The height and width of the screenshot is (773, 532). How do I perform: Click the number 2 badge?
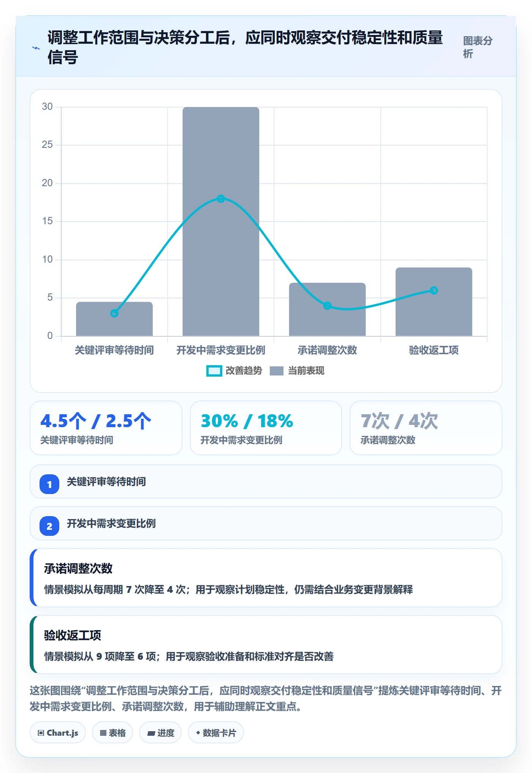coord(49,526)
